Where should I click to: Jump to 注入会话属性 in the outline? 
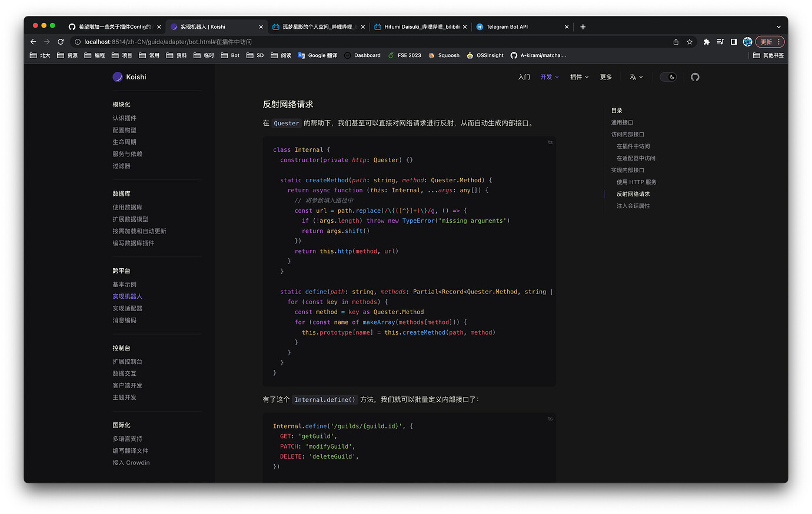pyautogui.click(x=633, y=206)
